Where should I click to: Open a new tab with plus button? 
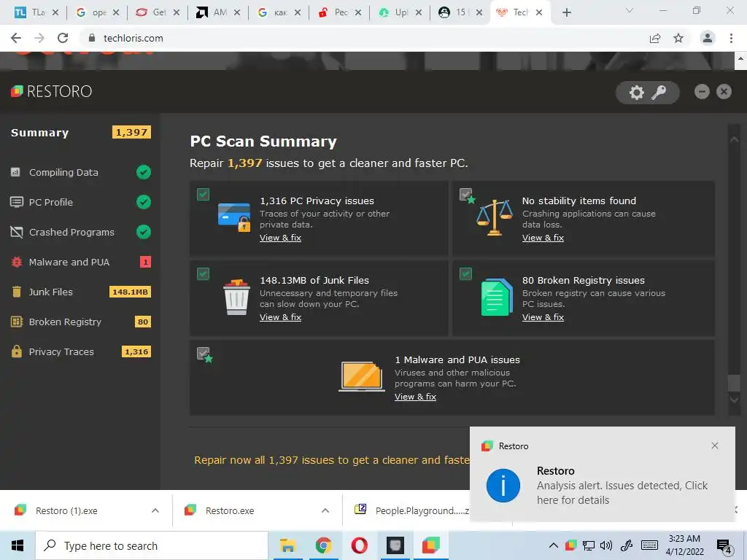(566, 12)
